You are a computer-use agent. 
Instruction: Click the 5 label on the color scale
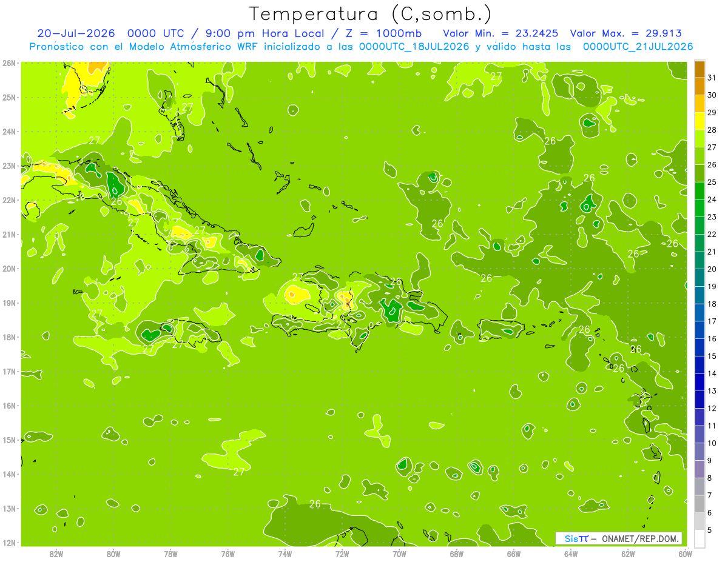pos(710,530)
